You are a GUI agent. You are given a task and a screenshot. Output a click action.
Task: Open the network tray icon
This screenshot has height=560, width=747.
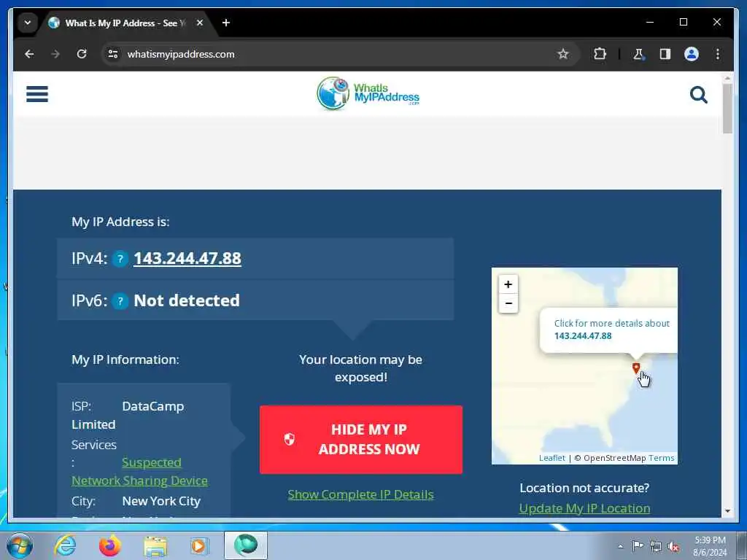tap(656, 546)
